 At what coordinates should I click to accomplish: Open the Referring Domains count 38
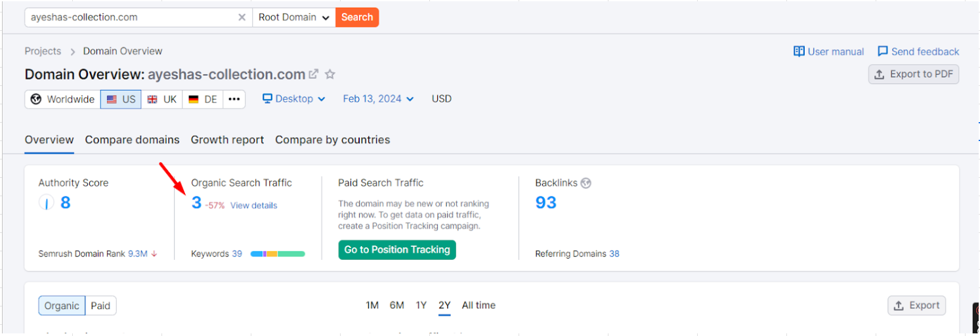[614, 254]
